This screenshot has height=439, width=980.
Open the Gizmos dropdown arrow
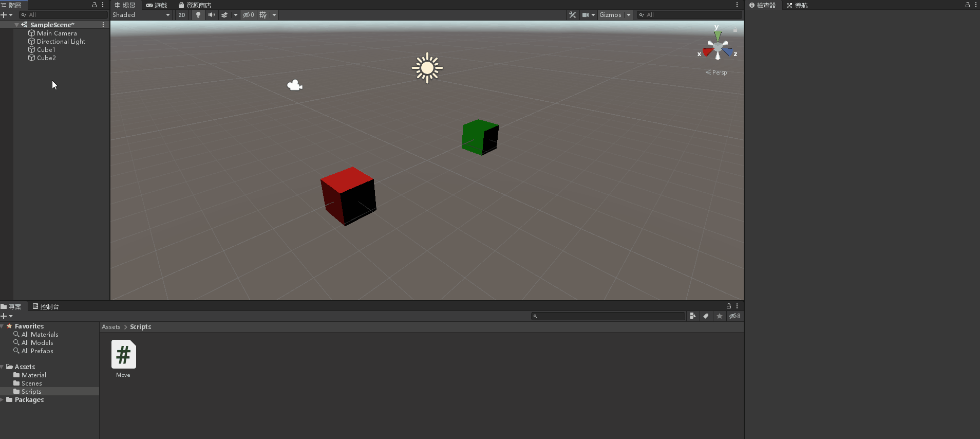[x=628, y=15]
